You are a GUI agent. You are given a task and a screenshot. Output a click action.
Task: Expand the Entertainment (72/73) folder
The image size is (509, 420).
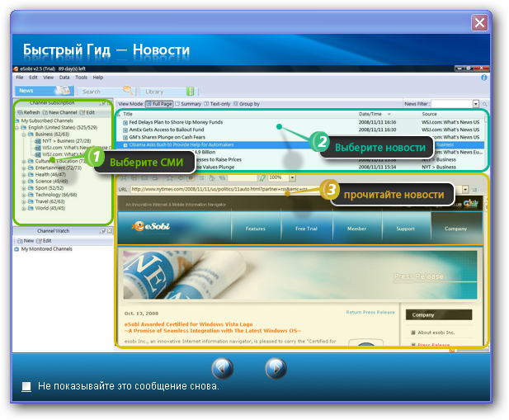click(x=24, y=168)
